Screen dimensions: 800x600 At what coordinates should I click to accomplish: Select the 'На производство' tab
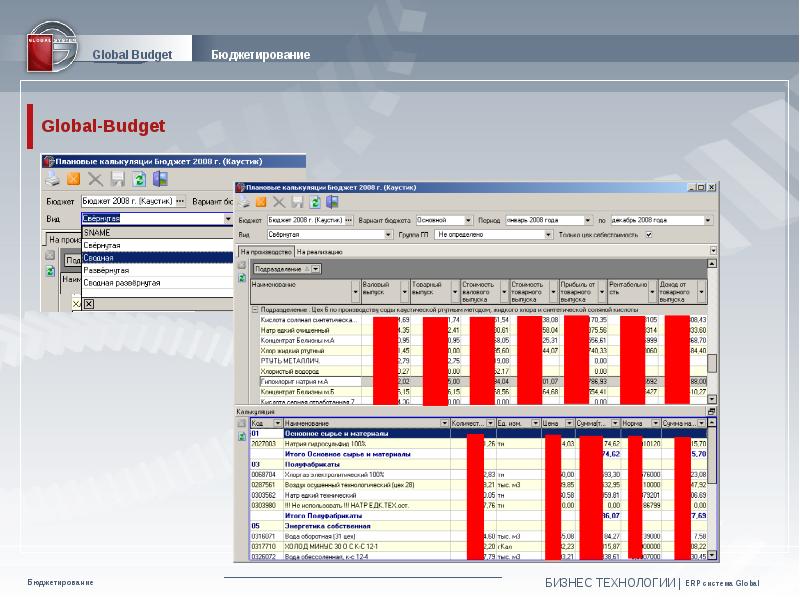tap(266, 251)
